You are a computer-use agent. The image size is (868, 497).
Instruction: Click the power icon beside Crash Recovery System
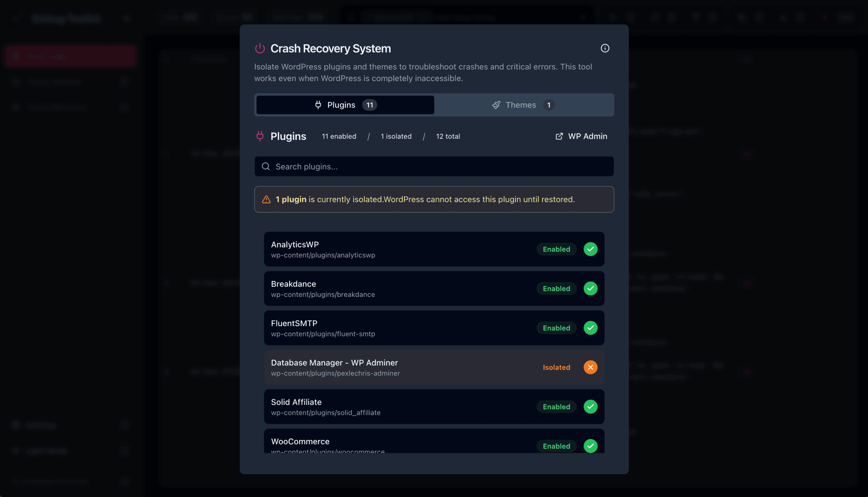pos(260,49)
